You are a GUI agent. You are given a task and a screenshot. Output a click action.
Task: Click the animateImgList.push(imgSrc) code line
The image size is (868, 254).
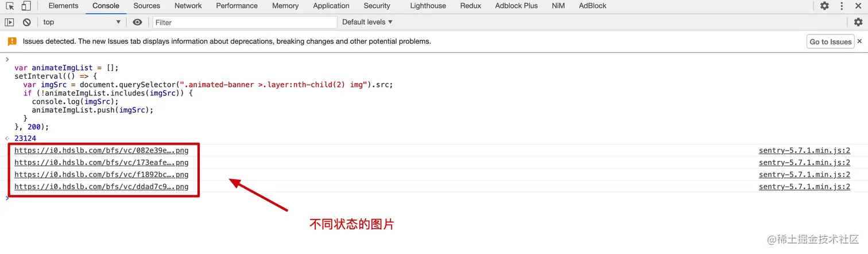coord(92,110)
